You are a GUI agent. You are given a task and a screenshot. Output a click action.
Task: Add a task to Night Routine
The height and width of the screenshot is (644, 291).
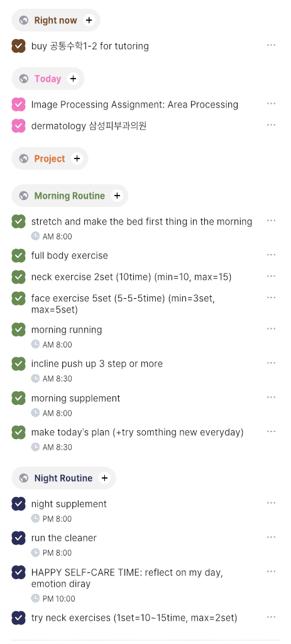[105, 478]
